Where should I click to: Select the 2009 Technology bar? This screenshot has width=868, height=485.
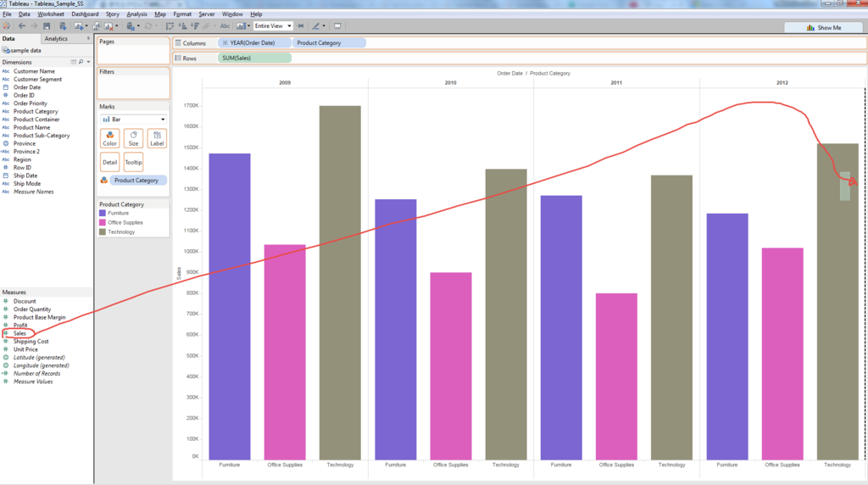(340, 282)
